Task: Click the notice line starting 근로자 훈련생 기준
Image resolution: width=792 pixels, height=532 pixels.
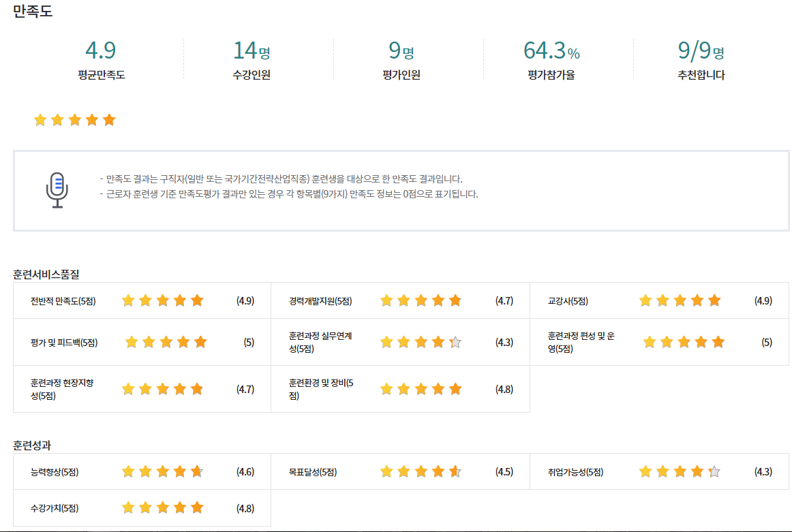Action: (289, 194)
